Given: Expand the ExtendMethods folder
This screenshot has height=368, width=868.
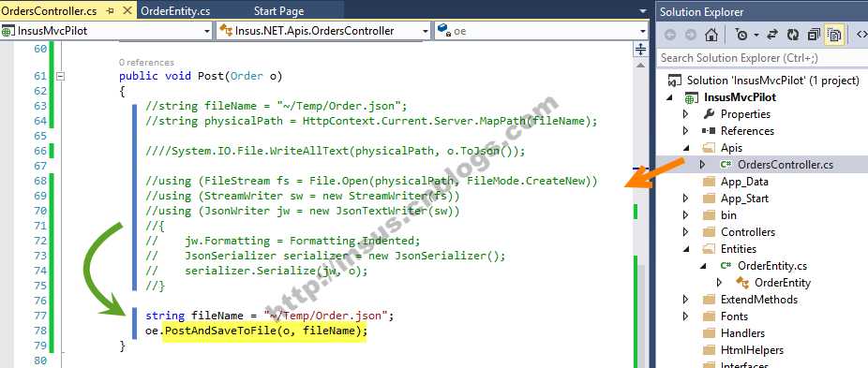Looking at the screenshot, I should coord(686,300).
